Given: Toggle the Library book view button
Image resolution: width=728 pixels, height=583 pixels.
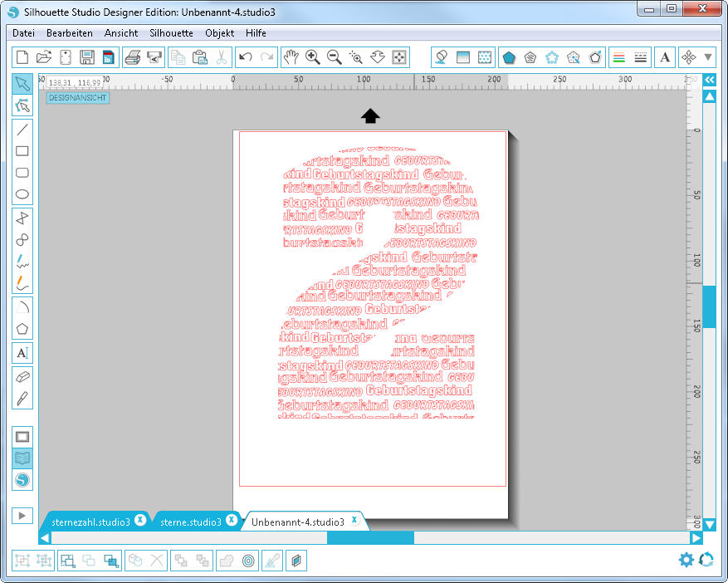Looking at the screenshot, I should coord(22,458).
